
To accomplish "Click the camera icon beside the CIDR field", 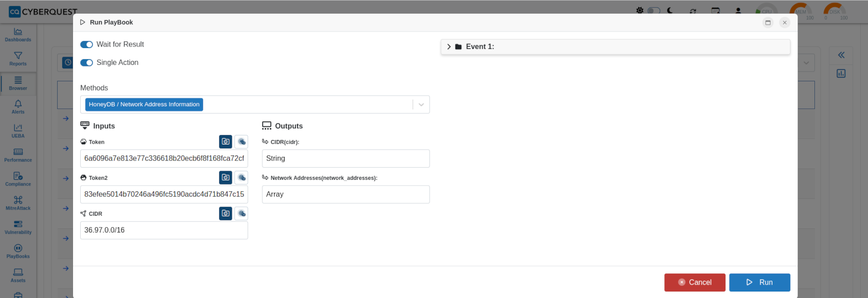I will 226,213.
